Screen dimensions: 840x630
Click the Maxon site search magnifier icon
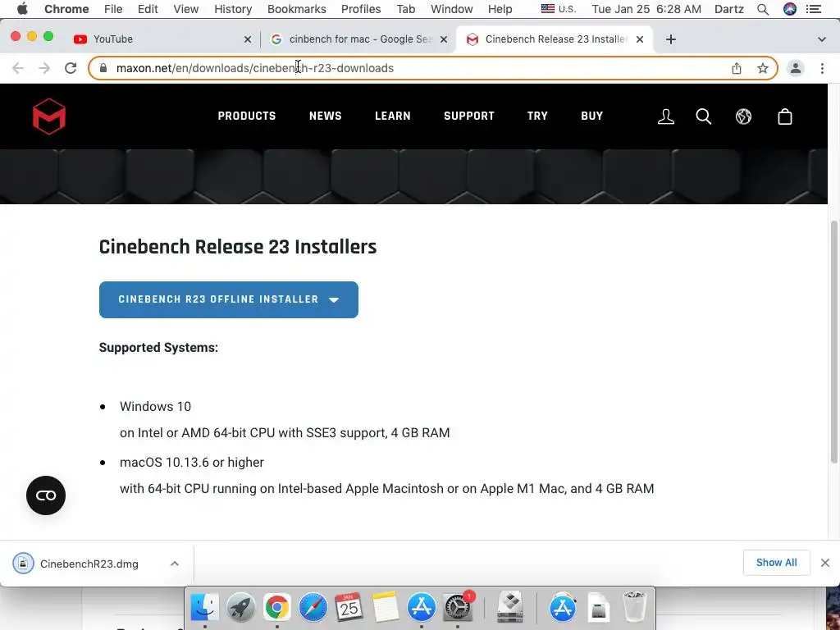(x=703, y=116)
